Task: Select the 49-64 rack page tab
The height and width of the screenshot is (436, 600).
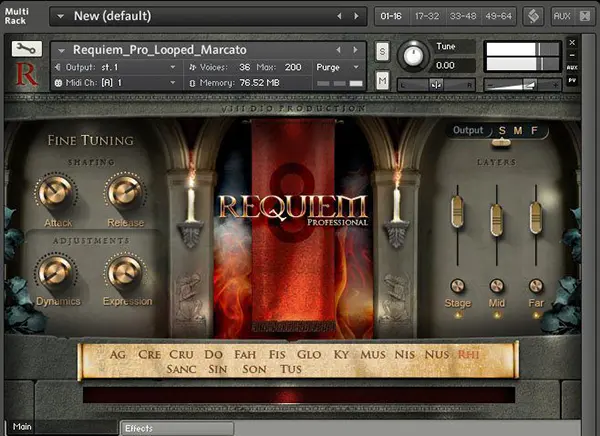Action: pos(498,16)
